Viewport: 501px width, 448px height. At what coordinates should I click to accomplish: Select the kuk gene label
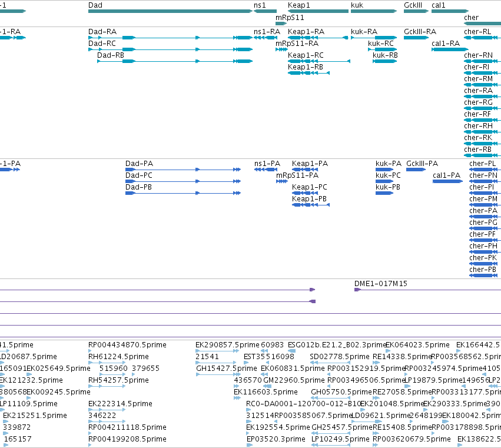click(x=357, y=5)
